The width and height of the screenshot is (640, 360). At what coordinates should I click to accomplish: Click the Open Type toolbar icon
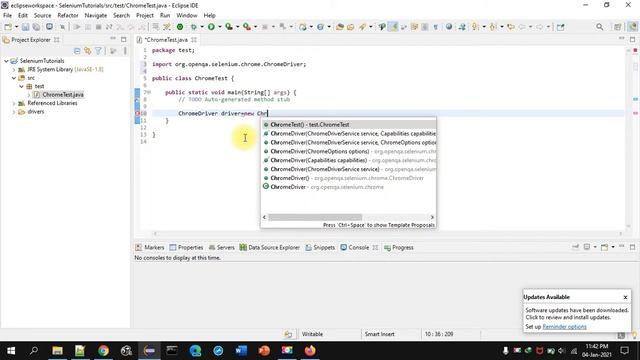340,27
